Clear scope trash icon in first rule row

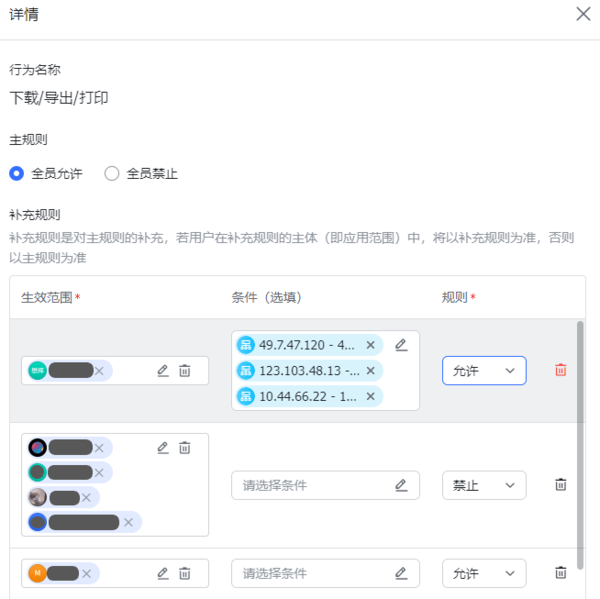tap(185, 370)
